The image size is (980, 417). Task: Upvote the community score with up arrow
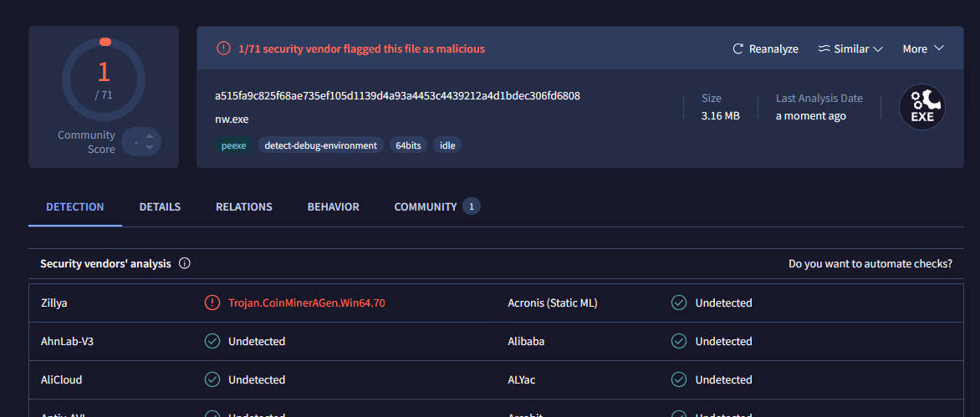(149, 136)
